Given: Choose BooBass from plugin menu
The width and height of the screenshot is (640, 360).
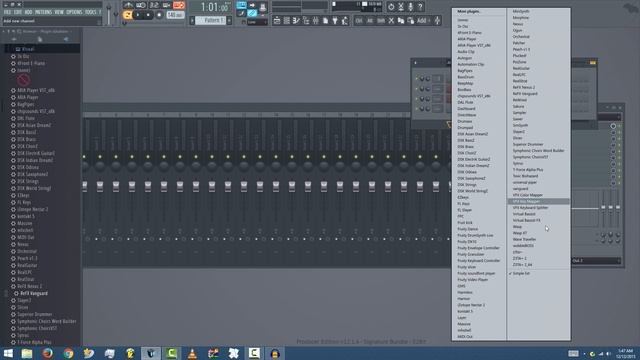Looking at the screenshot, I should 464,90.
